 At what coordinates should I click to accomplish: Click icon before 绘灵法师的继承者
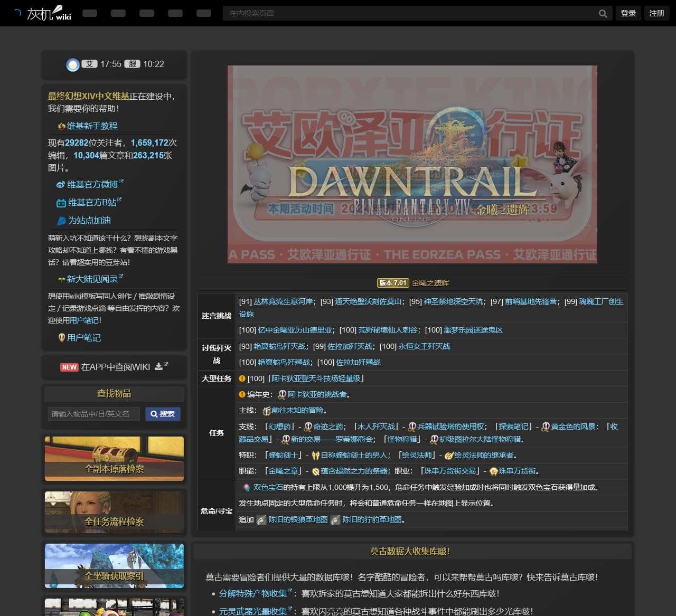[449, 455]
